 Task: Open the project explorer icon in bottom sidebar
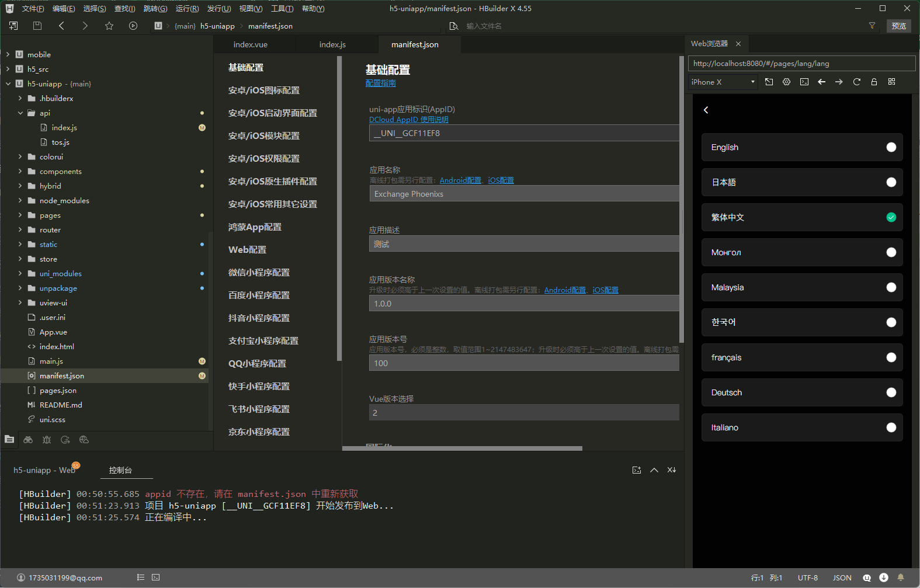tap(9, 440)
